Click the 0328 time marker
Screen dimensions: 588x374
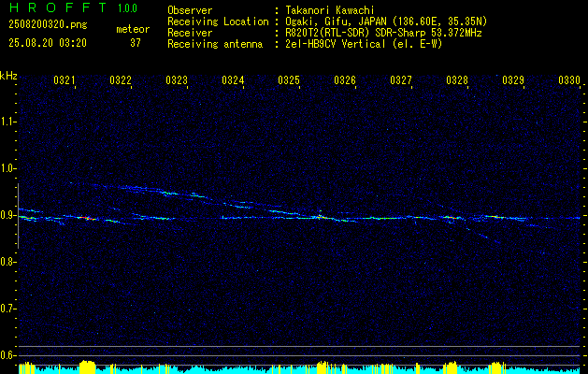click(457, 79)
